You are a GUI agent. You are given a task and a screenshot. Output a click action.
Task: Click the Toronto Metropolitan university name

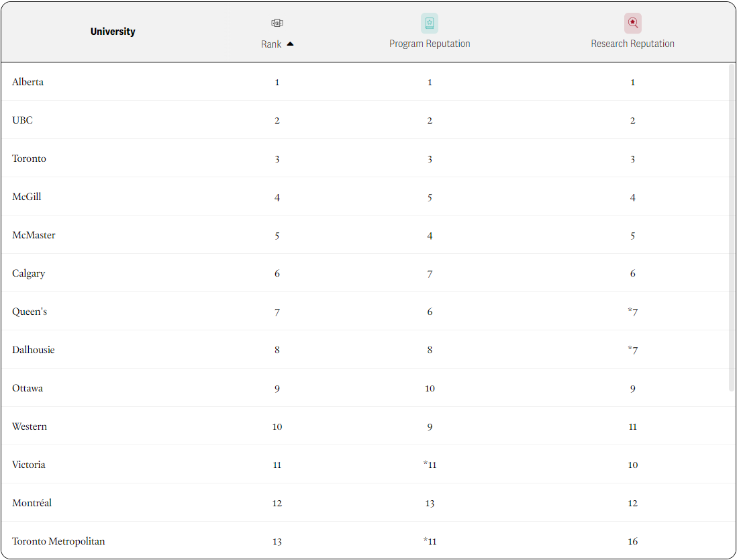click(59, 542)
